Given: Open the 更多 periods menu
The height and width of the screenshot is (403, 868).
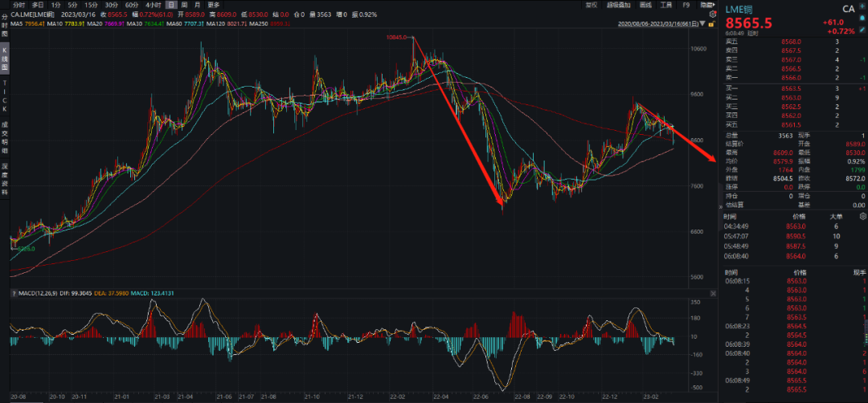Looking at the screenshot, I should [213, 5].
